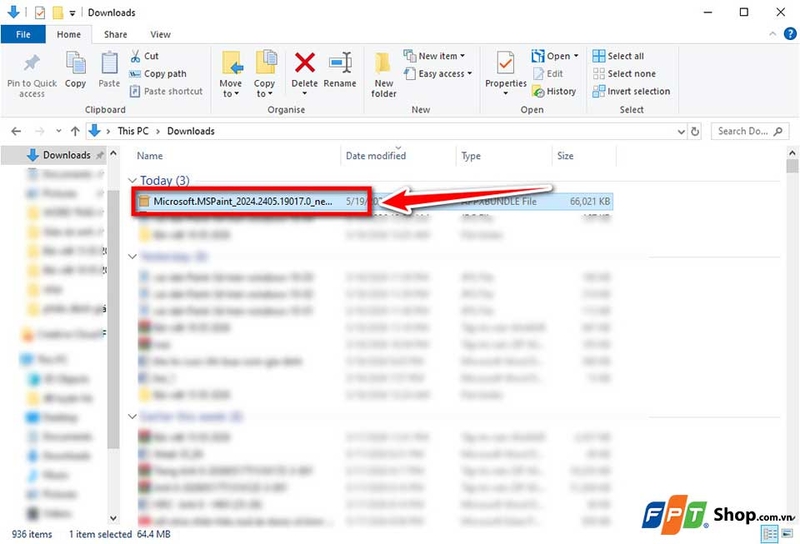This screenshot has height=544, width=800.
Task: Open the file Properties
Action: 506,69
